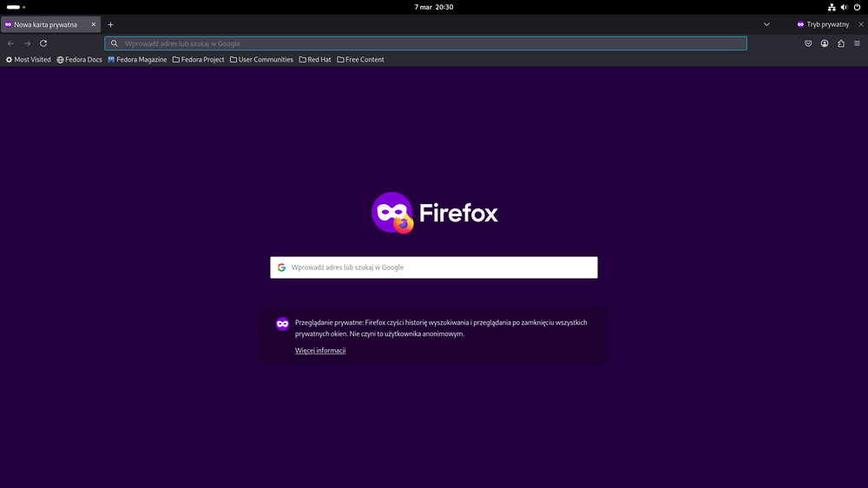Viewport: 868px width, 488px height.
Task: Open the Firefox hamburger application menu
Action: click(x=857, y=43)
